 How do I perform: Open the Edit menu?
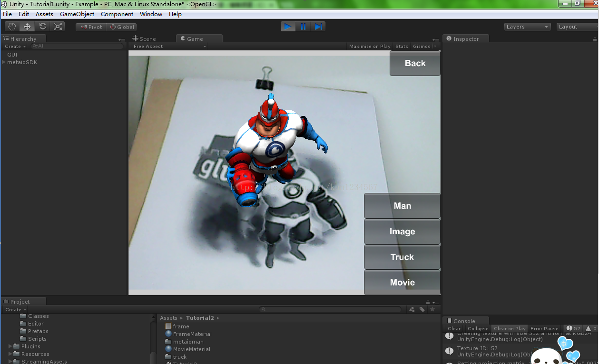coord(24,14)
